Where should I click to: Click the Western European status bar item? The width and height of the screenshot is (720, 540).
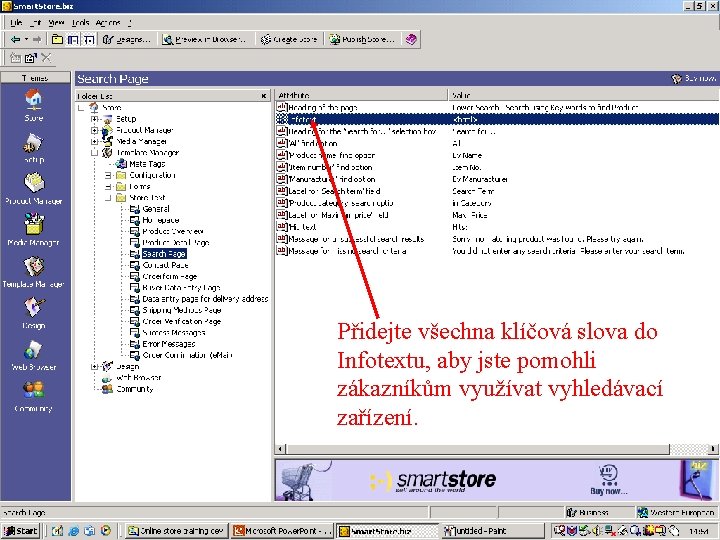pos(677,512)
